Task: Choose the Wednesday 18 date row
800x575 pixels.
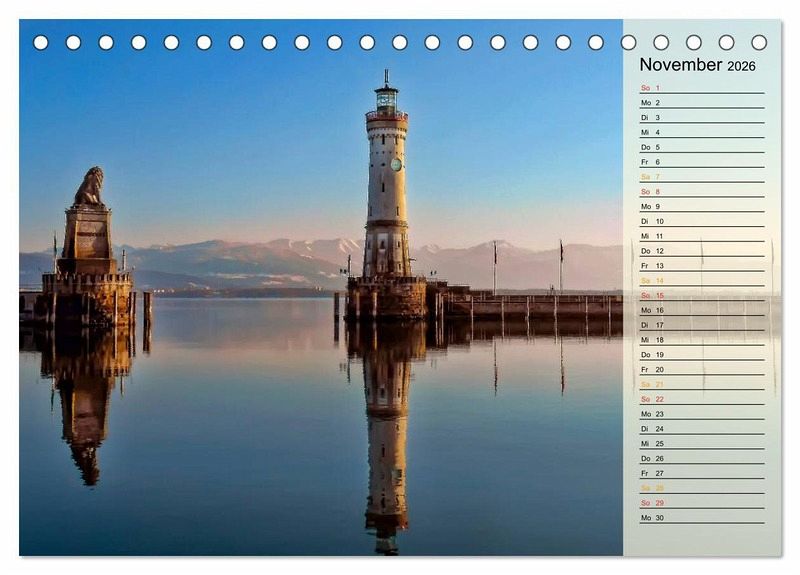Action: click(701, 340)
